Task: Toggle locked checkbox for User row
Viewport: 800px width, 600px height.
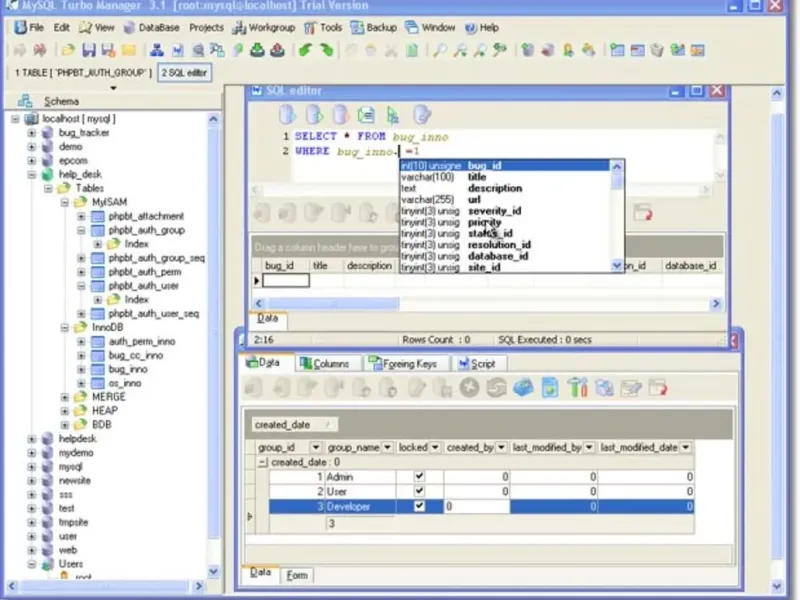Action: pos(419,491)
